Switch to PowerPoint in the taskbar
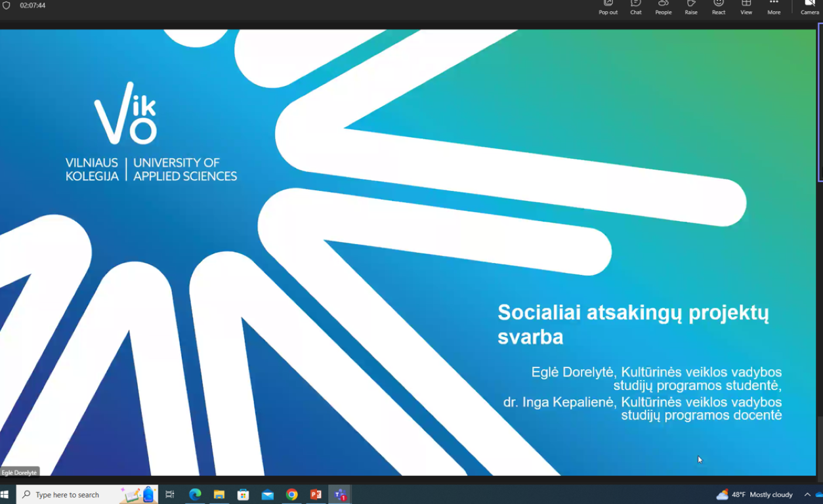Image resolution: width=823 pixels, height=504 pixels. [x=316, y=495]
